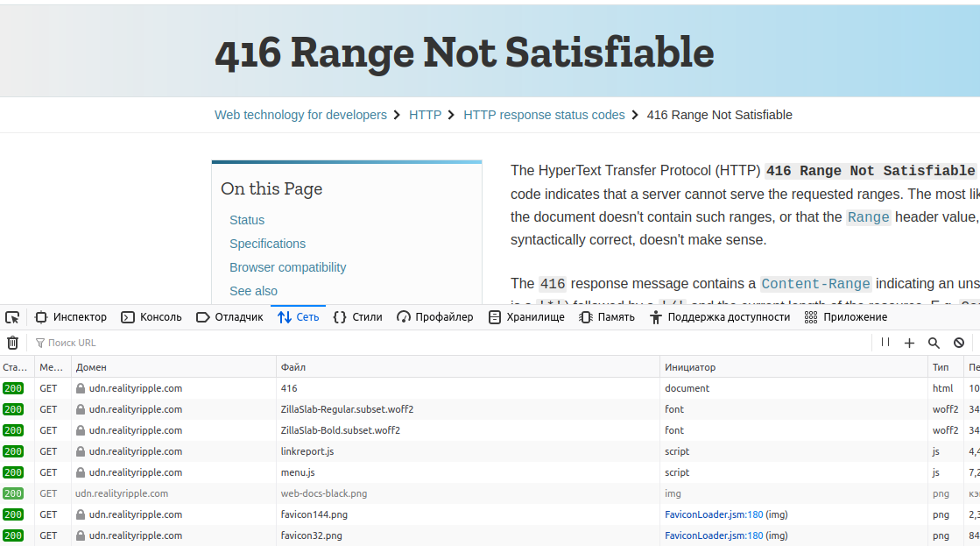Open Web technology for developers breadcrumb
The width and height of the screenshot is (980, 560).
click(x=300, y=115)
